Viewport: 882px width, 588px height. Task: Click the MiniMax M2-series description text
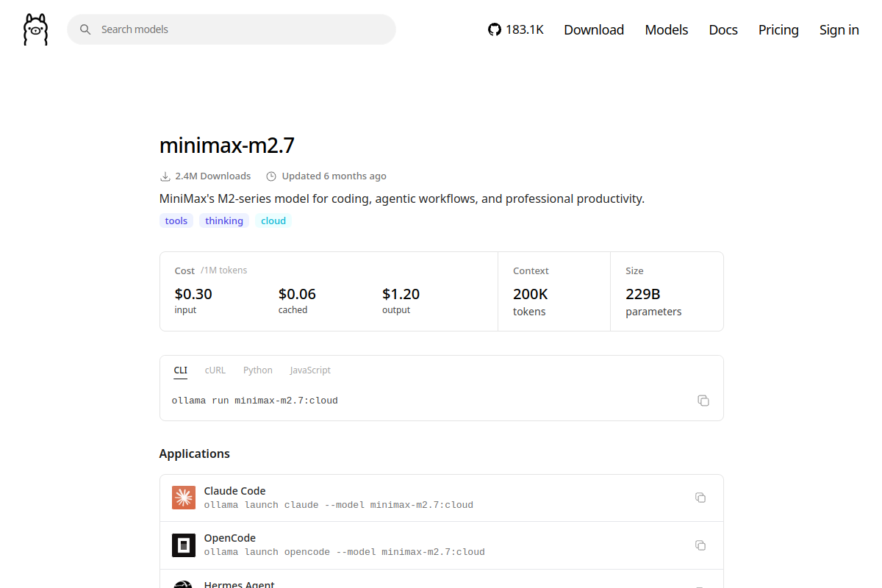(x=402, y=198)
